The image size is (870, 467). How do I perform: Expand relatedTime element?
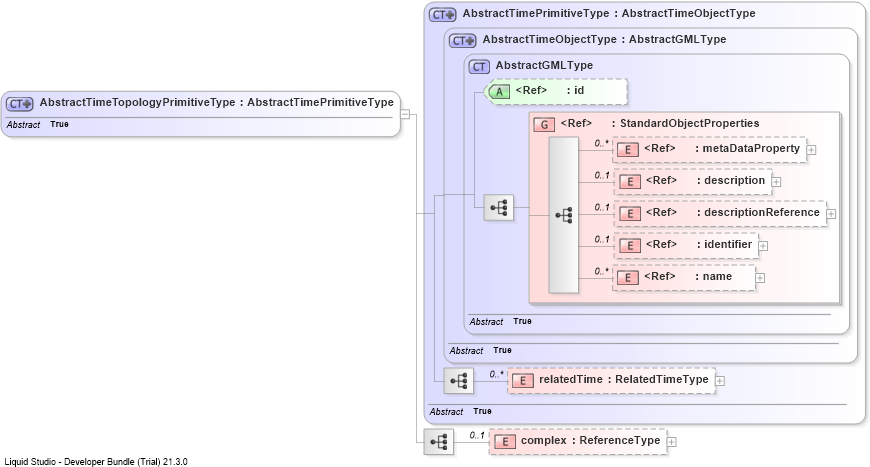pyautogui.click(x=720, y=381)
